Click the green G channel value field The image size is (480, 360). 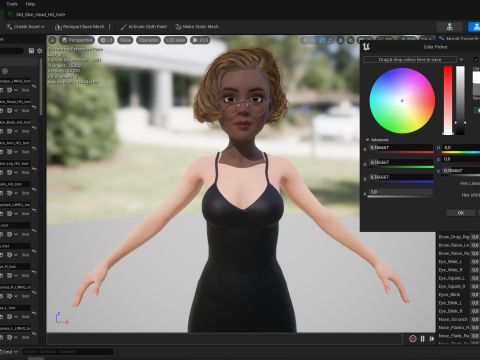click(401, 162)
